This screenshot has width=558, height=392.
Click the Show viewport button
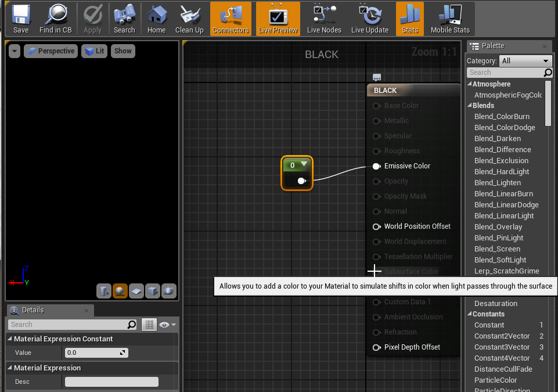(123, 51)
